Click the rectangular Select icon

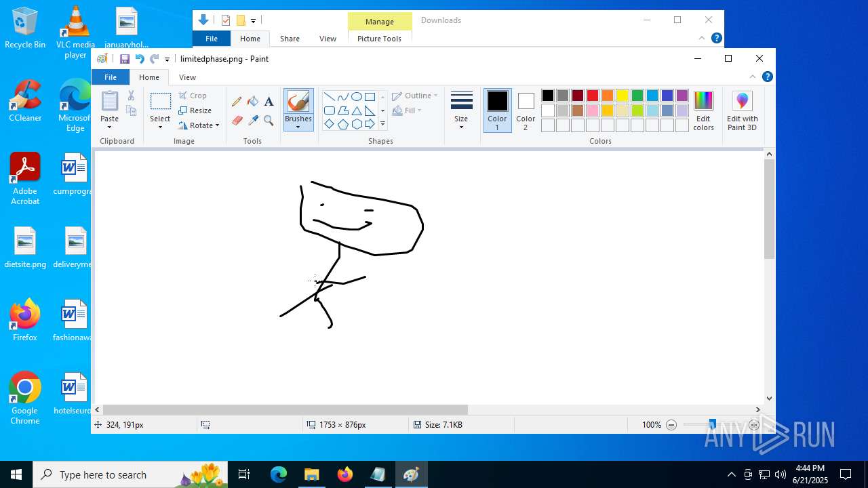click(160, 102)
